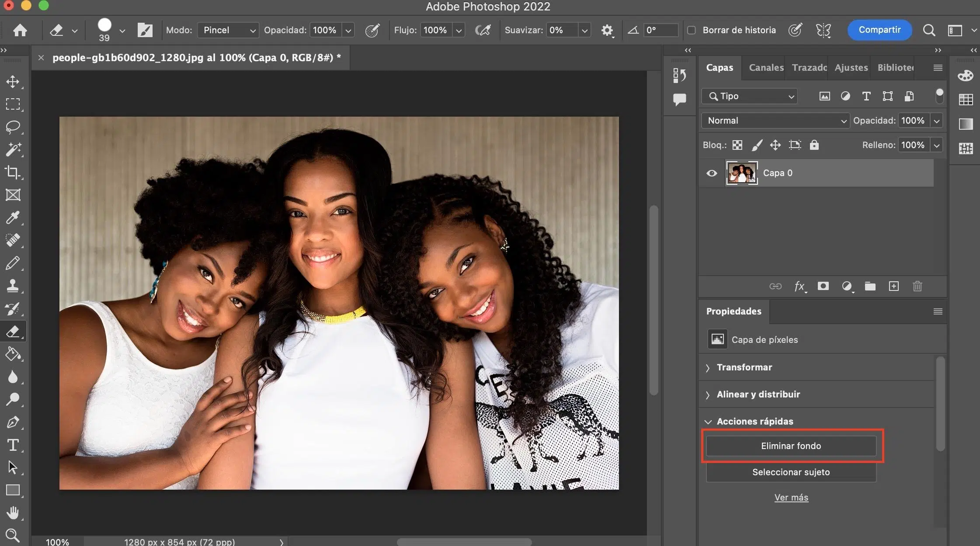This screenshot has width=980, height=546.
Task: Select the Move tool
Action: click(13, 82)
